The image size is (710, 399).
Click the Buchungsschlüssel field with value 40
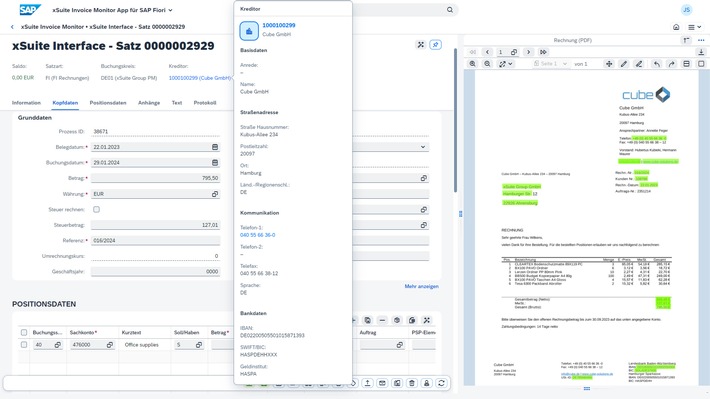click(48, 345)
